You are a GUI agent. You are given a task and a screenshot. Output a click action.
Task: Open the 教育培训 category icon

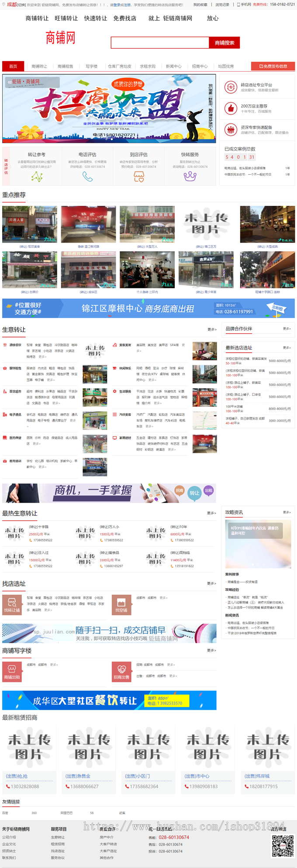5,461
